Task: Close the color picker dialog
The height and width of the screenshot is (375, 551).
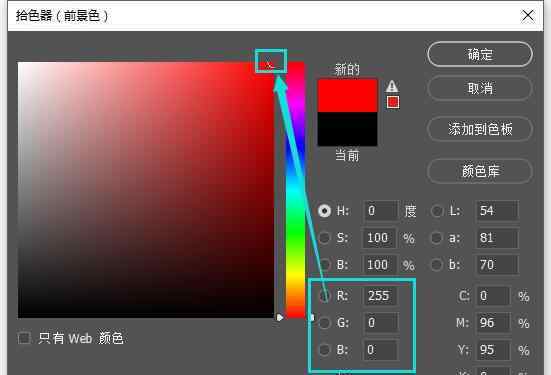Action: 528,16
